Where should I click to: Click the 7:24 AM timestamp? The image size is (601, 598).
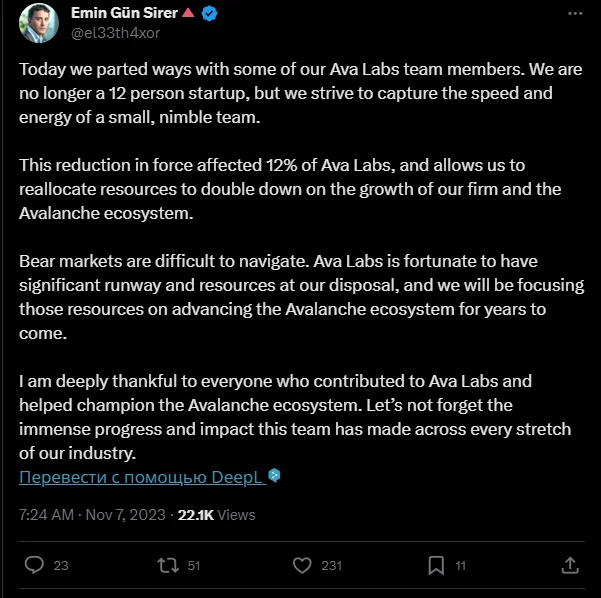(46, 515)
